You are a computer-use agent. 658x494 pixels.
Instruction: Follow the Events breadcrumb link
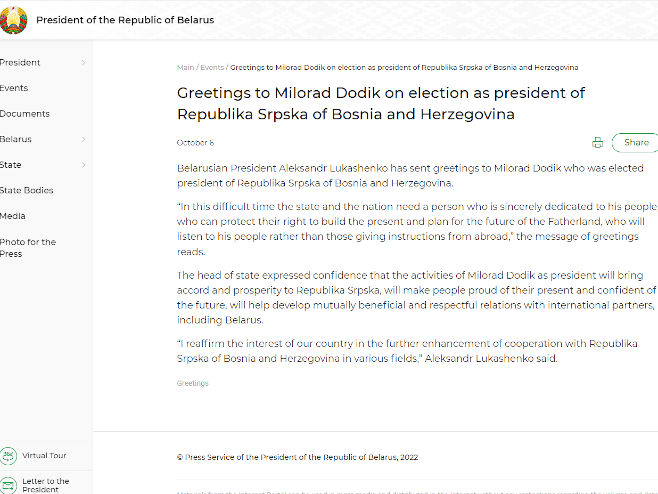click(212, 68)
